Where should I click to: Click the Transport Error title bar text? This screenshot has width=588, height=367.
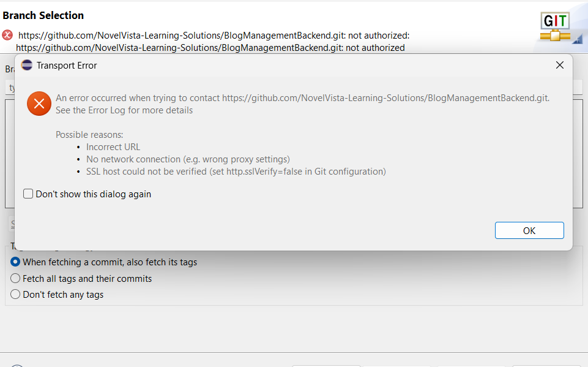(x=67, y=66)
